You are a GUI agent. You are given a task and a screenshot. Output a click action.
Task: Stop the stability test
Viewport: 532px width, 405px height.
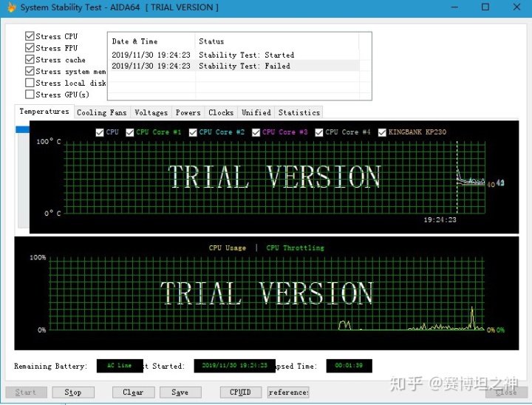(73, 392)
